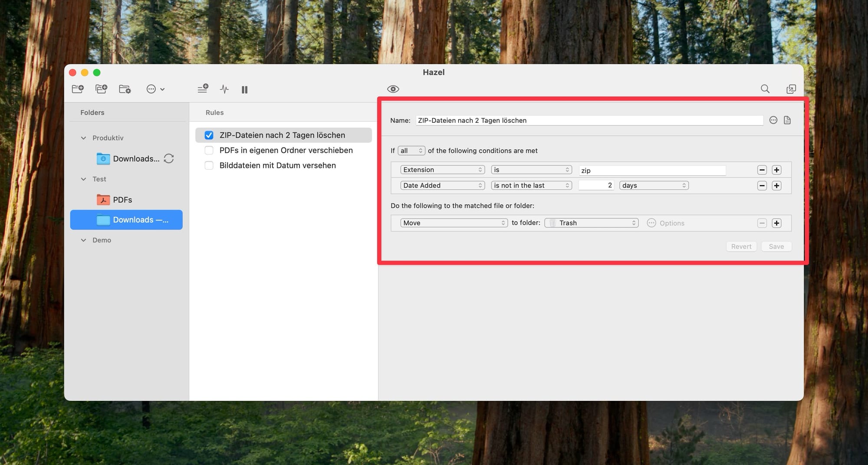Open the Date Added attribute dropdown
This screenshot has width=868, height=465.
pyautogui.click(x=442, y=185)
